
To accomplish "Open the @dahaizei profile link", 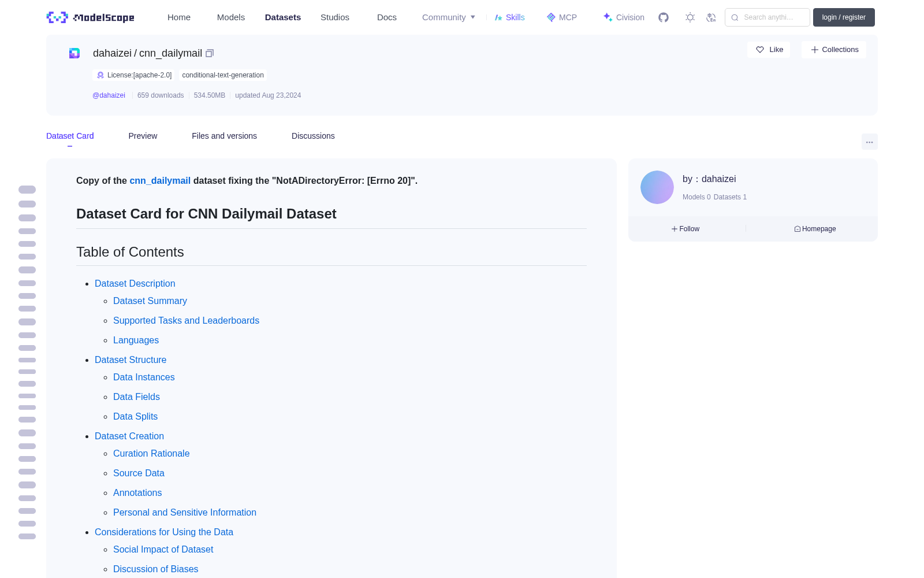I will [109, 95].
